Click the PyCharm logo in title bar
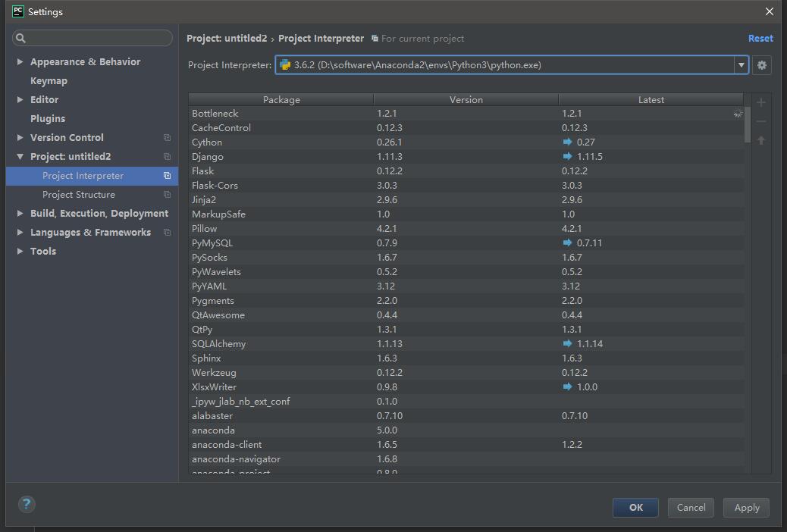The width and height of the screenshot is (787, 532). click(18, 11)
